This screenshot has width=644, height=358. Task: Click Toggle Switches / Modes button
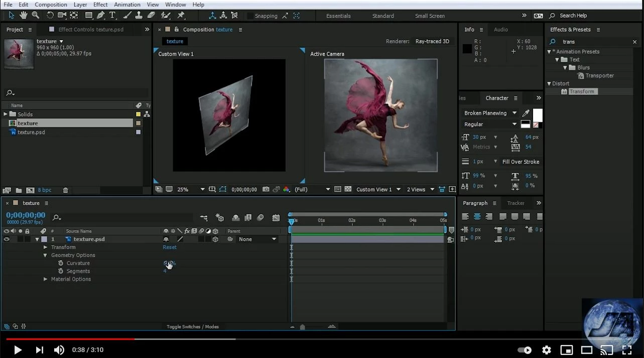(193, 327)
